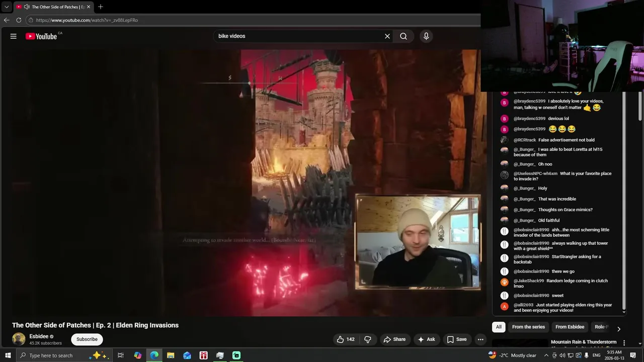Open the Windows Start menu
This screenshot has width=644, height=362.
coord(8,355)
